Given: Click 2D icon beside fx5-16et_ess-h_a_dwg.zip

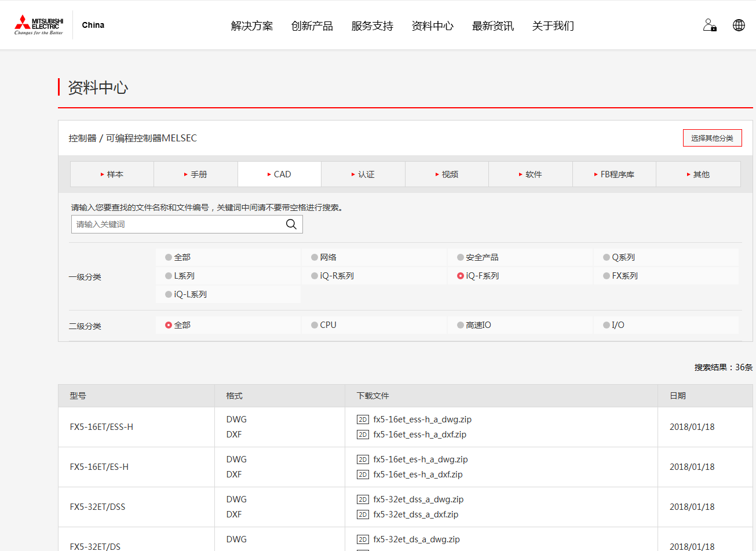Looking at the screenshot, I should click(x=363, y=420).
